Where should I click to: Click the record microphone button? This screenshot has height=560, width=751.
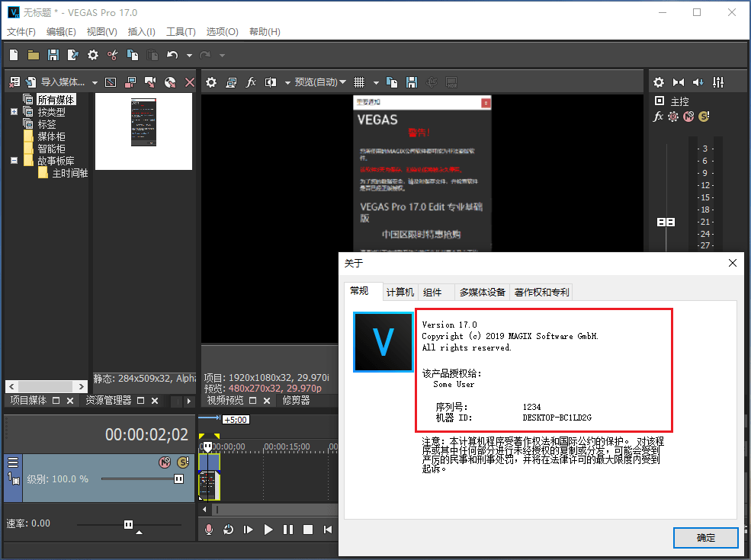pyautogui.click(x=209, y=530)
